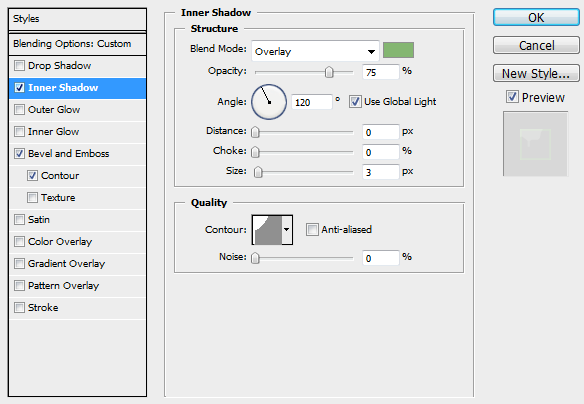Click the Size slider handle
The width and height of the screenshot is (584, 404).
coord(258,172)
